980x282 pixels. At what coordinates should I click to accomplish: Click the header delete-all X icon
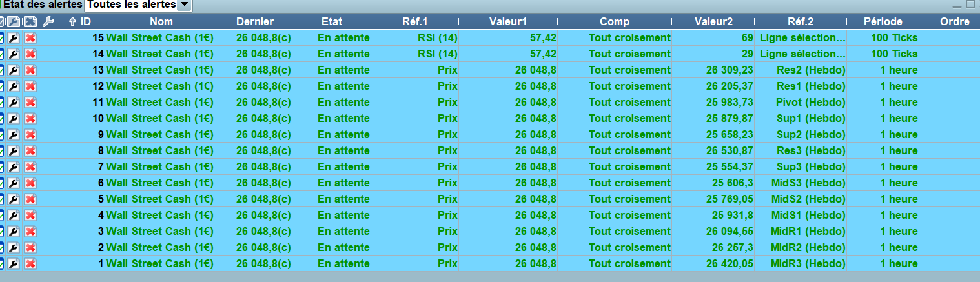30,22
